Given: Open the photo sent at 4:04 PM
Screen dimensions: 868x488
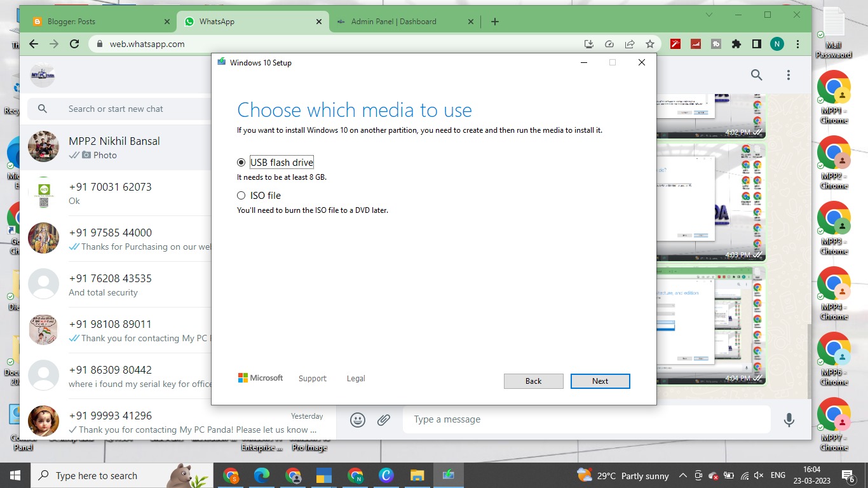Looking at the screenshot, I should (711, 325).
